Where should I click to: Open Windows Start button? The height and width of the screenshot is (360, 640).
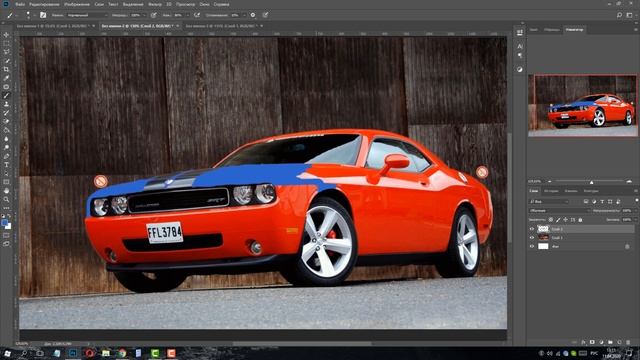7,353
